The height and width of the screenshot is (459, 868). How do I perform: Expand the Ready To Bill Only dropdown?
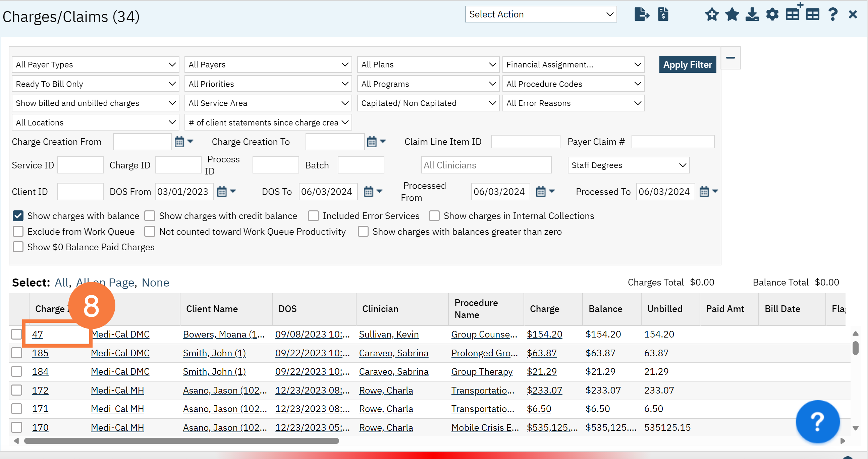click(x=95, y=84)
